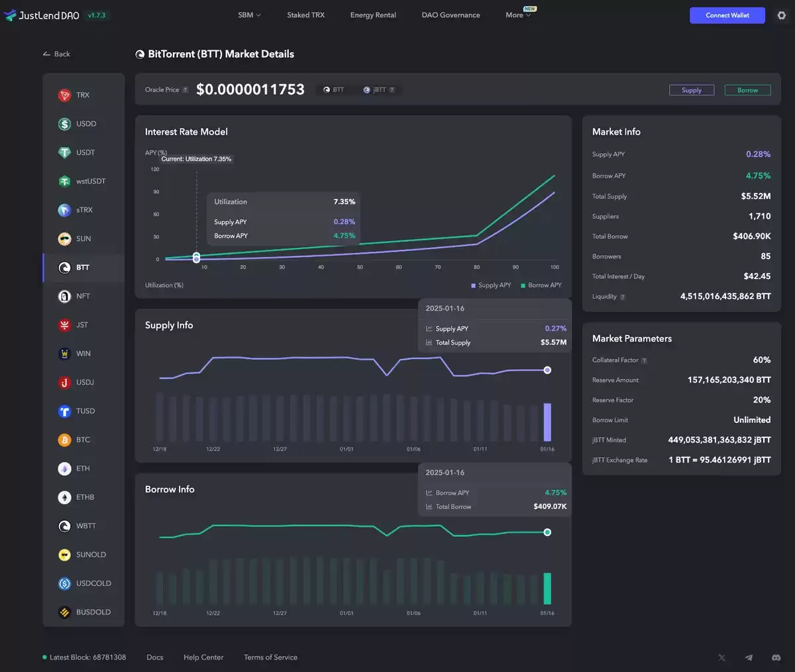Click the Connect Wallet button
The width and height of the screenshot is (795, 672).
pos(727,15)
